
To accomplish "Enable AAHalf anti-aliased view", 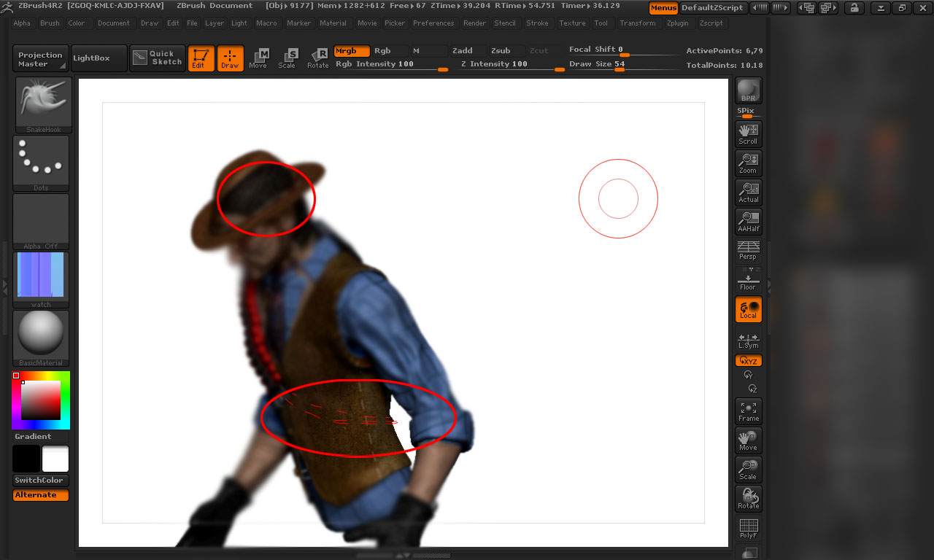I will 748,222.
